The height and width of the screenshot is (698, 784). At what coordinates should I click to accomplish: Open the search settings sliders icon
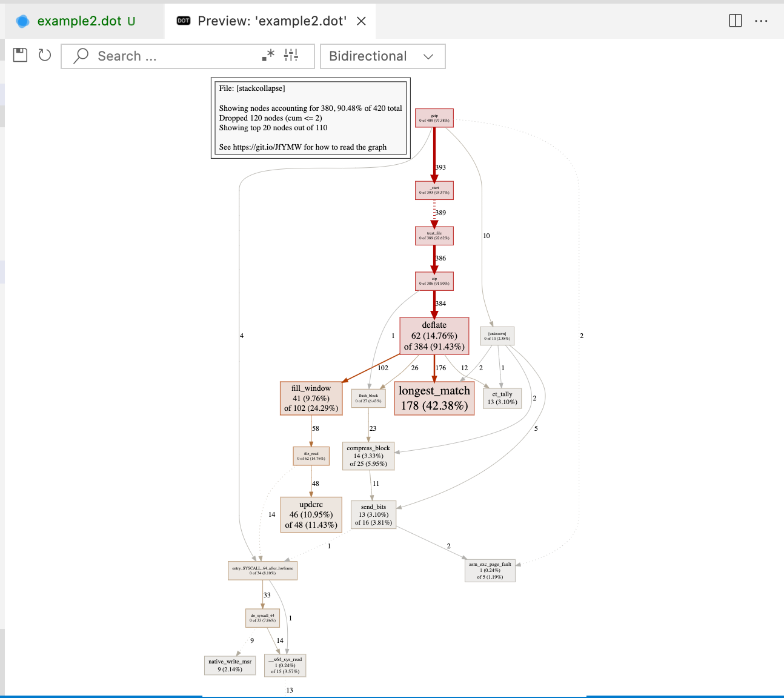[x=291, y=55]
